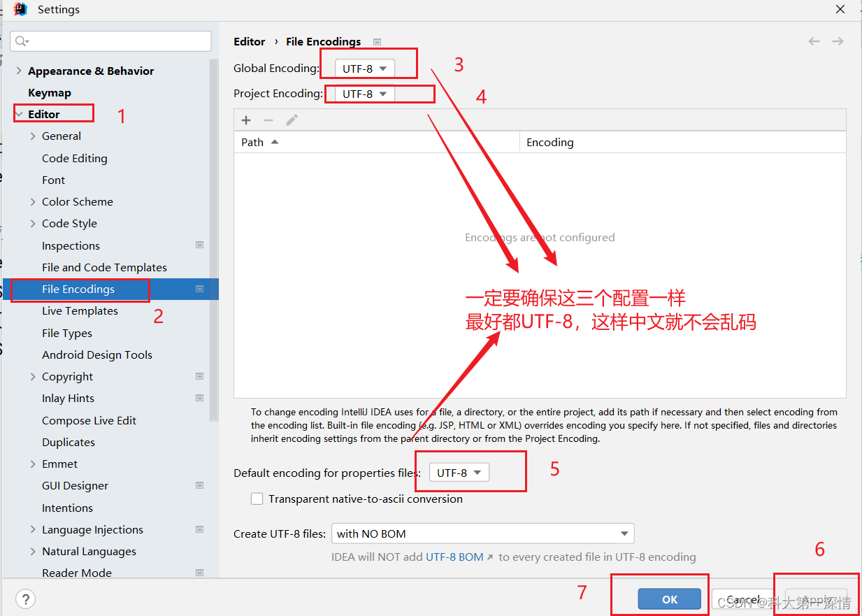862x616 pixels.
Task: Click the project-level icon beside File Encodings breadcrumb
Action: coord(378,42)
